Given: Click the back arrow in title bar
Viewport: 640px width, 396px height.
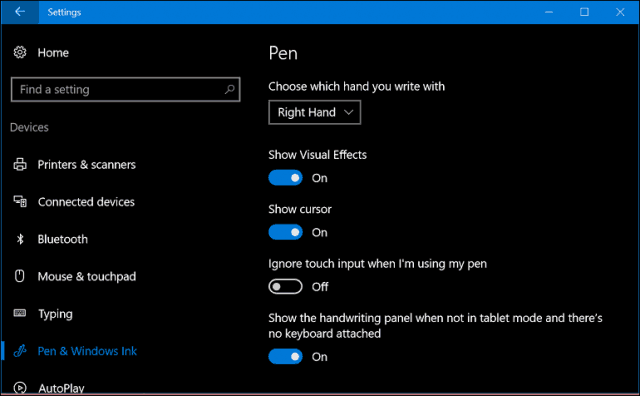Looking at the screenshot, I should (x=20, y=12).
